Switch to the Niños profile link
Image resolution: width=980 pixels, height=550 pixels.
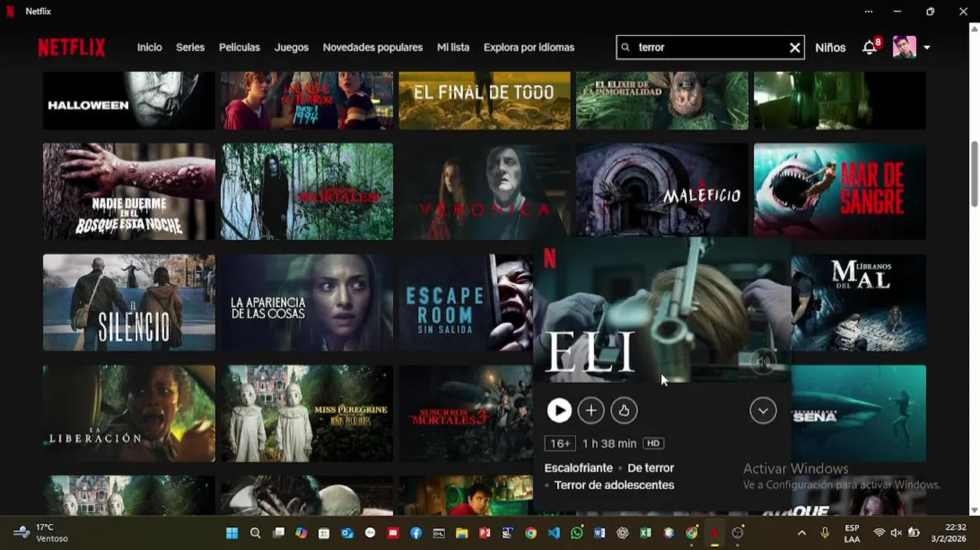[x=830, y=47]
